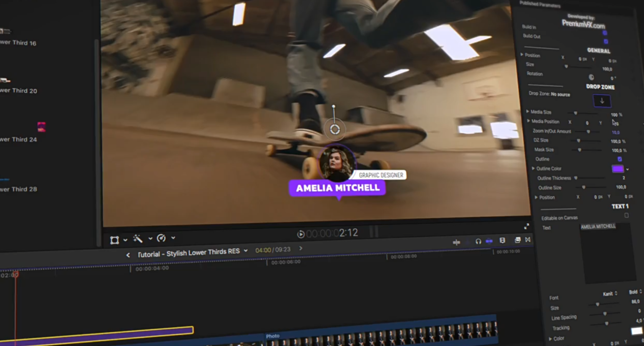Click the rotation dial control

(x=591, y=77)
